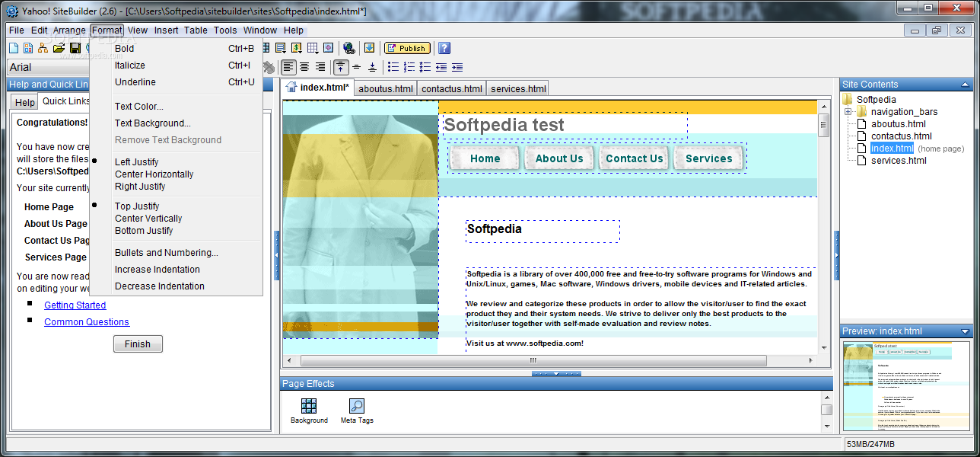This screenshot has height=457, width=980.
Task: Open a site with the folder icon
Action: tap(59, 48)
